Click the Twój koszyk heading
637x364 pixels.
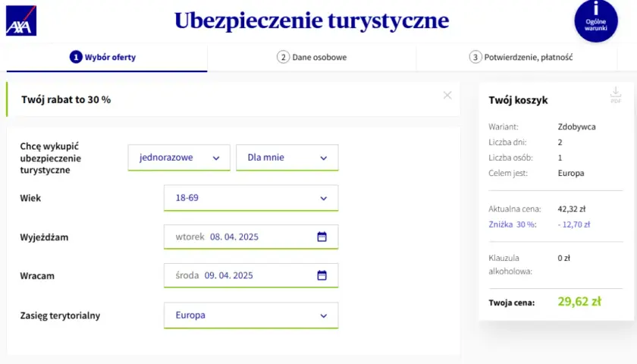click(x=518, y=100)
